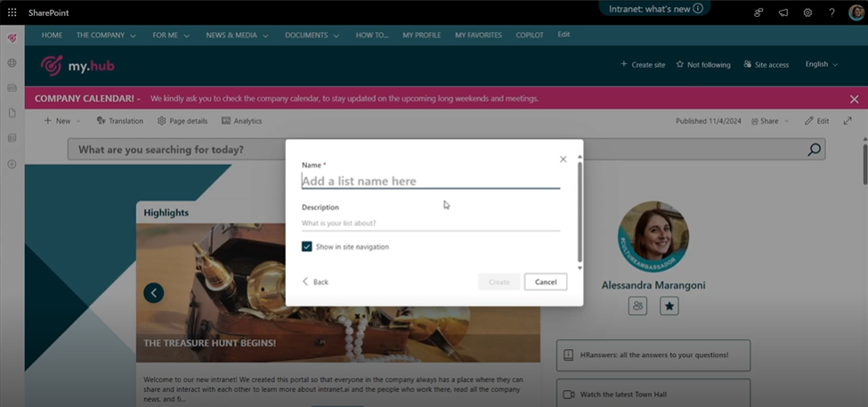Open the SharePoint app launcher waffle
Viewport: 868px width, 407px height.
12,12
